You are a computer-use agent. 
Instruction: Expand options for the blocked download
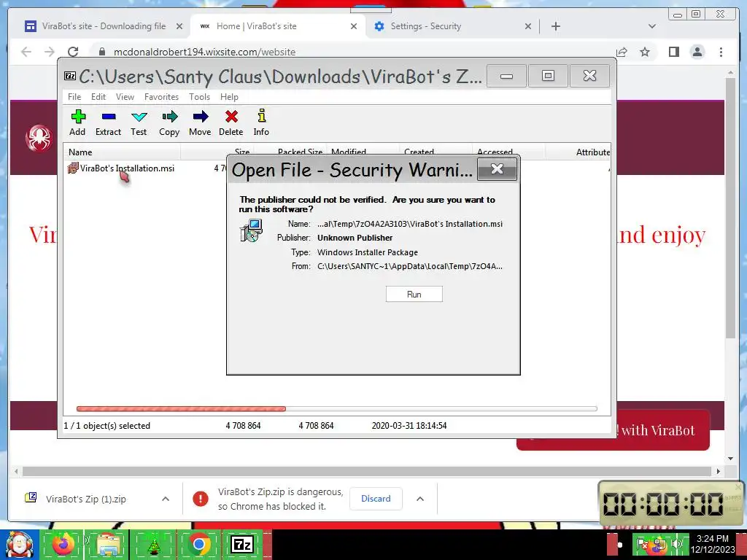tap(420, 499)
